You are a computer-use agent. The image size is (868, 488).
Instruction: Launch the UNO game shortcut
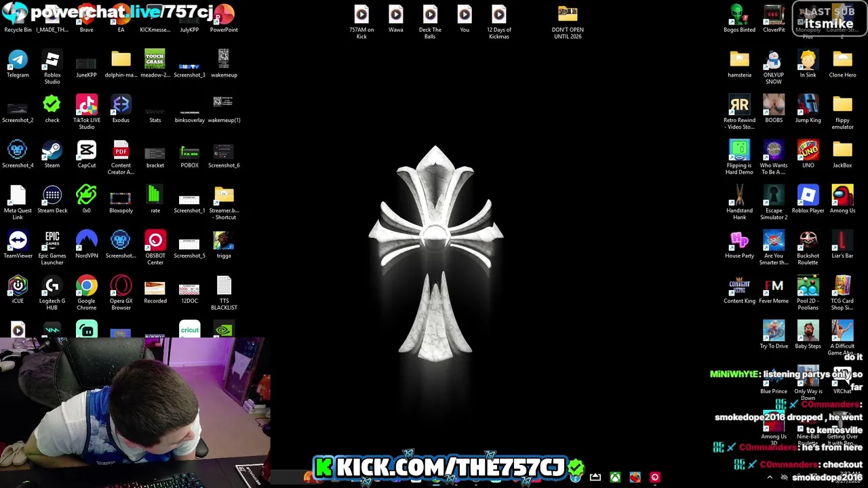(808, 155)
